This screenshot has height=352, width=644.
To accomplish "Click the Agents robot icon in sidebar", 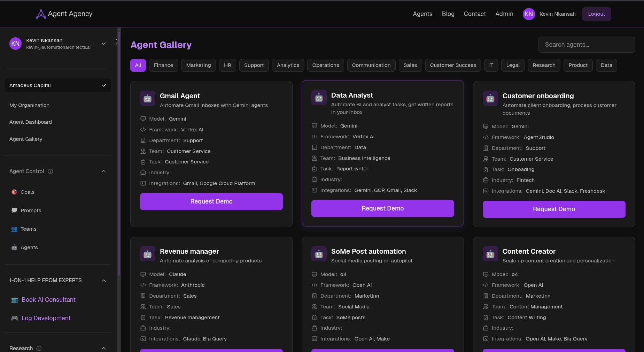I will 14,247.
